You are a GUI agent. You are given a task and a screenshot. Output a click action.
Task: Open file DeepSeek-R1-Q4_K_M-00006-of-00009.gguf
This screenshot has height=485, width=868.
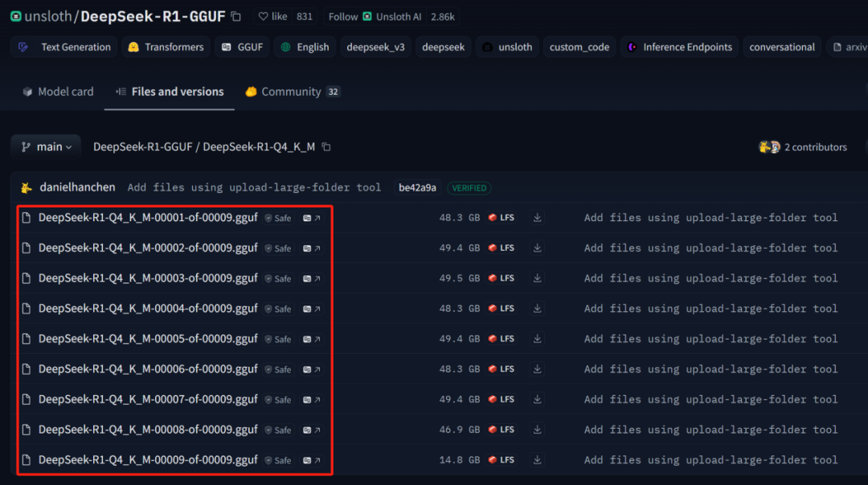click(148, 369)
